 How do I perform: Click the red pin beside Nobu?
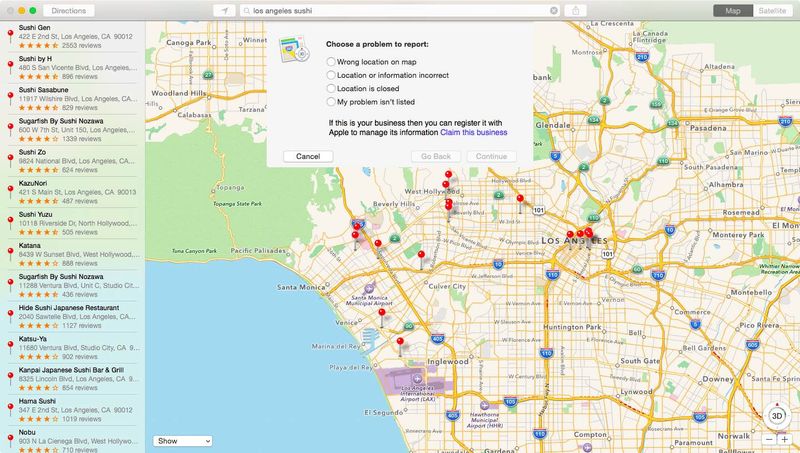[x=10, y=440]
